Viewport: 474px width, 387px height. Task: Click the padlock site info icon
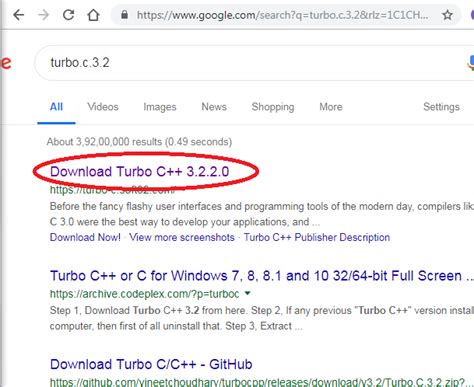pyautogui.click(x=124, y=15)
